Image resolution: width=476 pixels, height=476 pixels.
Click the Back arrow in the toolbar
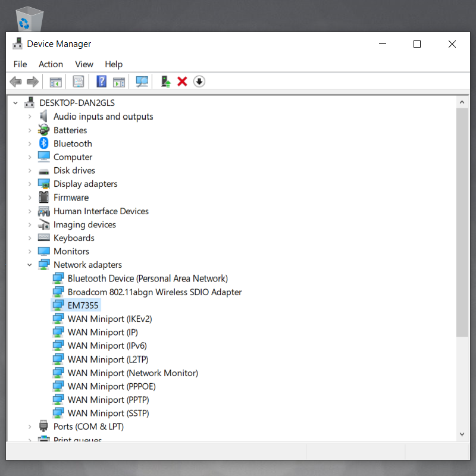coord(15,82)
